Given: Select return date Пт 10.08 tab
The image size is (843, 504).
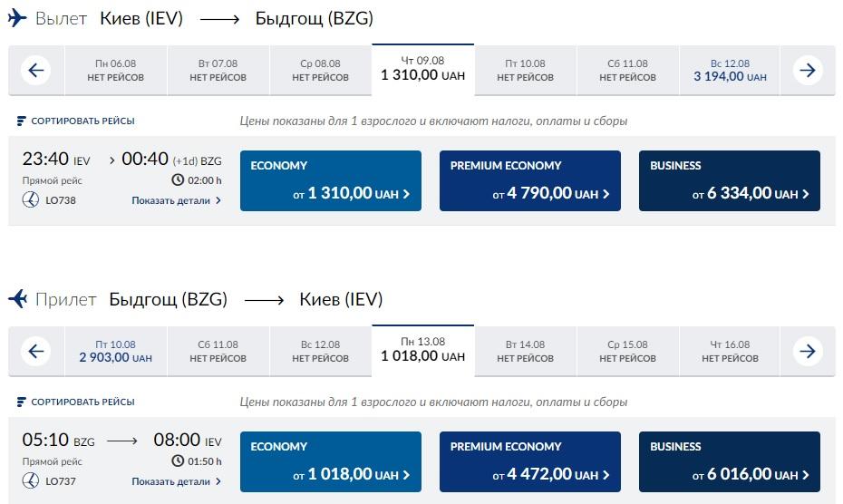Looking at the screenshot, I should click(x=116, y=351).
